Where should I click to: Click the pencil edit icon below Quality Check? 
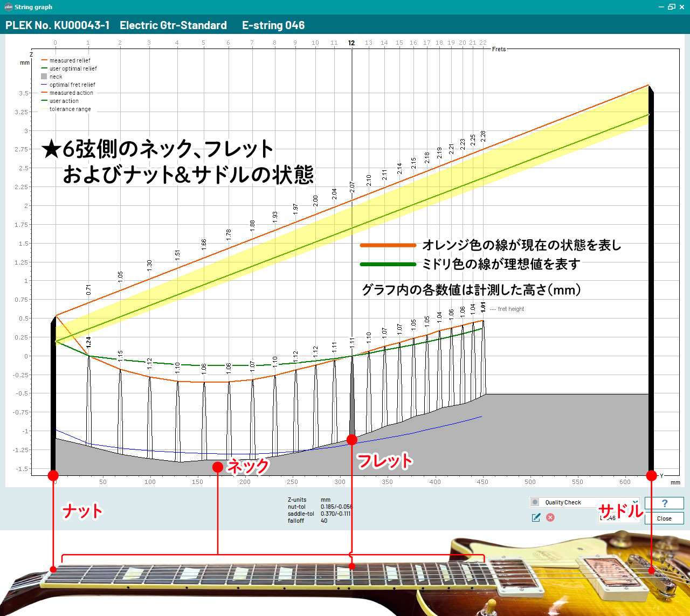[536, 517]
